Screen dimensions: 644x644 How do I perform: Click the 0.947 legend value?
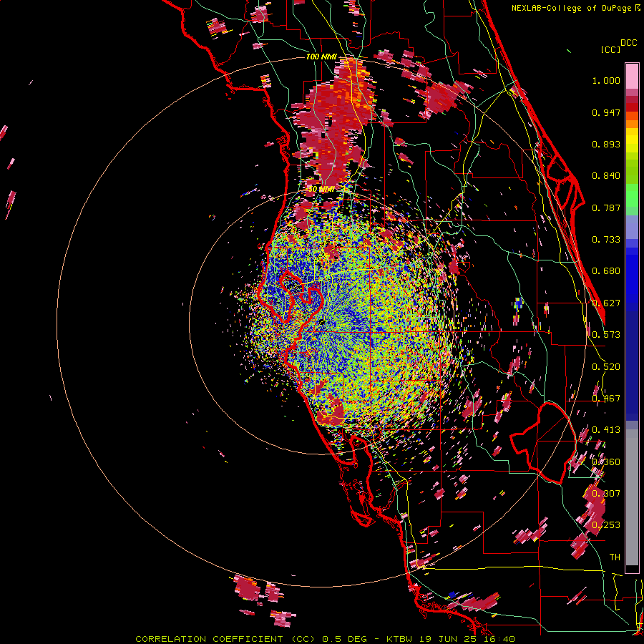(606, 112)
